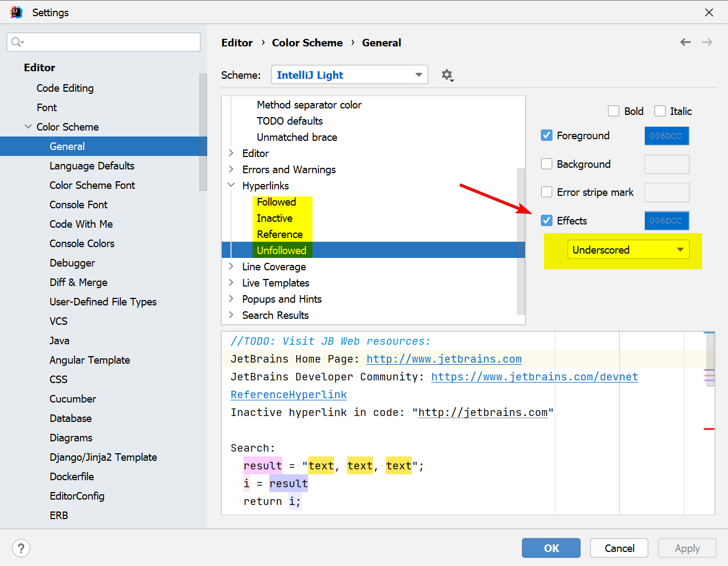Collapse the Color Scheme sidebar node
Image resolution: width=728 pixels, height=566 pixels.
(x=28, y=127)
